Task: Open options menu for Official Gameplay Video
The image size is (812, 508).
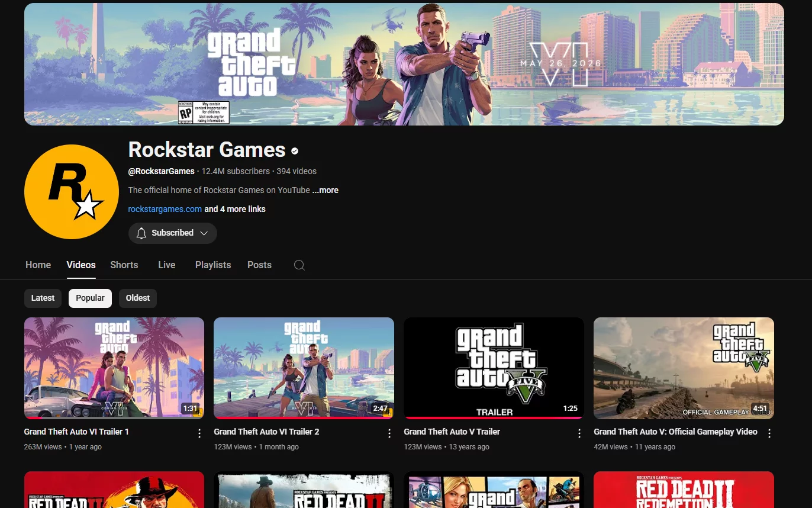Action: (769, 433)
